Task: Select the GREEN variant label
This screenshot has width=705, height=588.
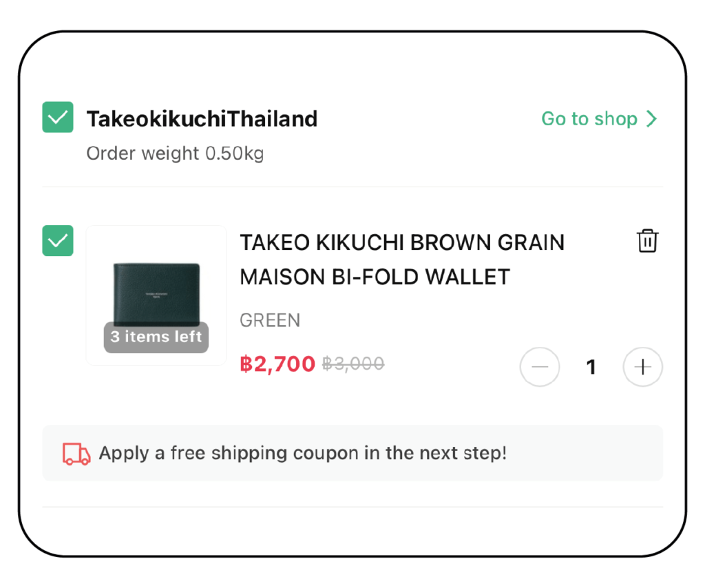Action: coord(270,320)
